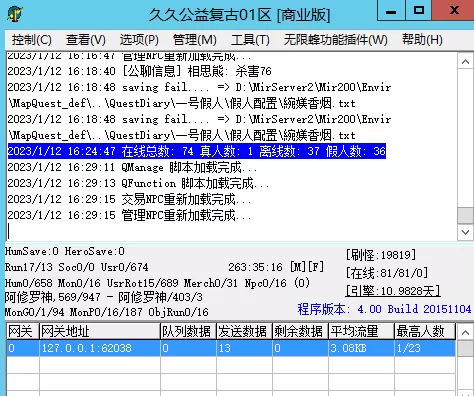Click the Hum0/658 Mon0/16 status line
Screen dimensions: 474x396
tap(157, 283)
